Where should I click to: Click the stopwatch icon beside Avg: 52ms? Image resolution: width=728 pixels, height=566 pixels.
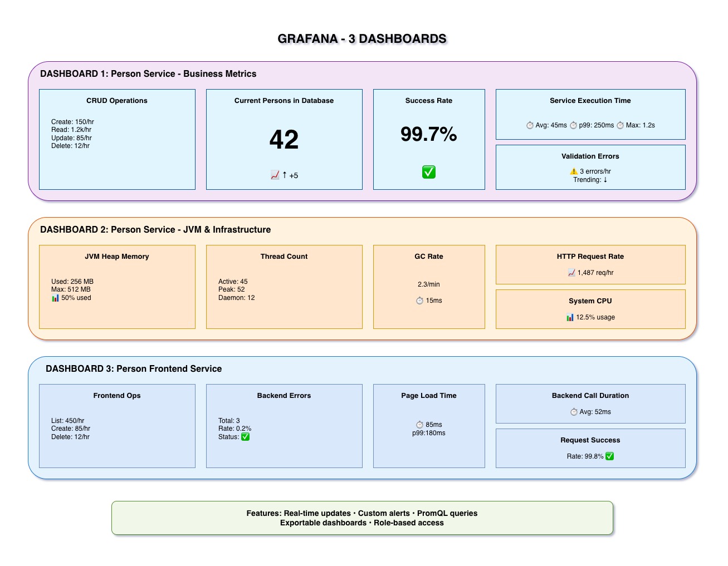(x=574, y=412)
